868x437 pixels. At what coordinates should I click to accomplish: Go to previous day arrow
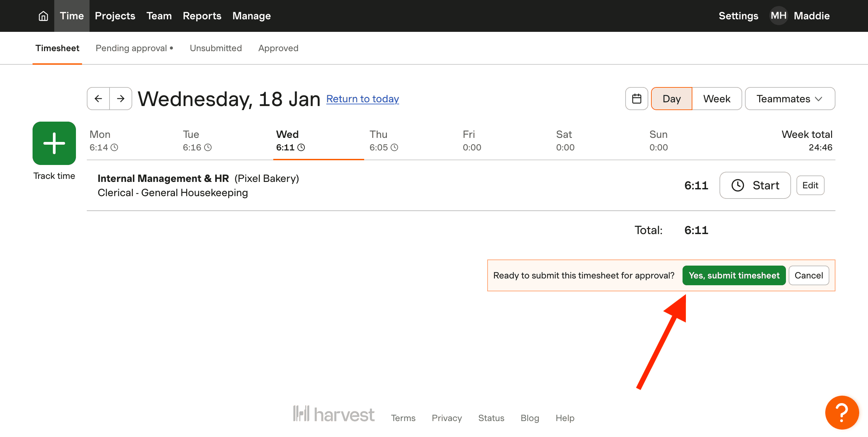[x=98, y=99]
